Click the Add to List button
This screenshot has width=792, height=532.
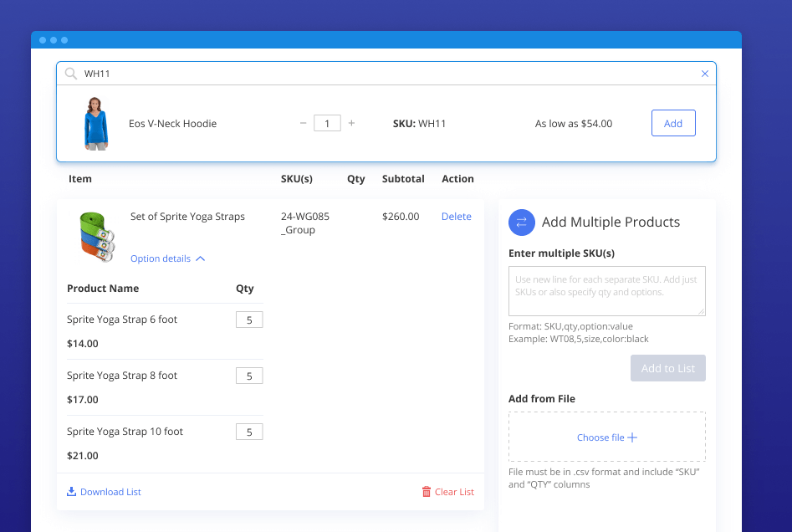(667, 368)
